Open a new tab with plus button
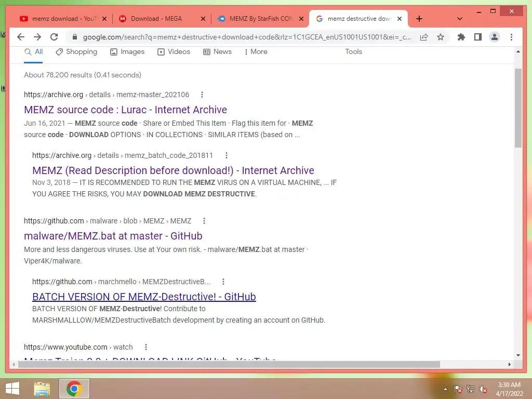Viewport: 532px width, 399px height. click(x=419, y=19)
